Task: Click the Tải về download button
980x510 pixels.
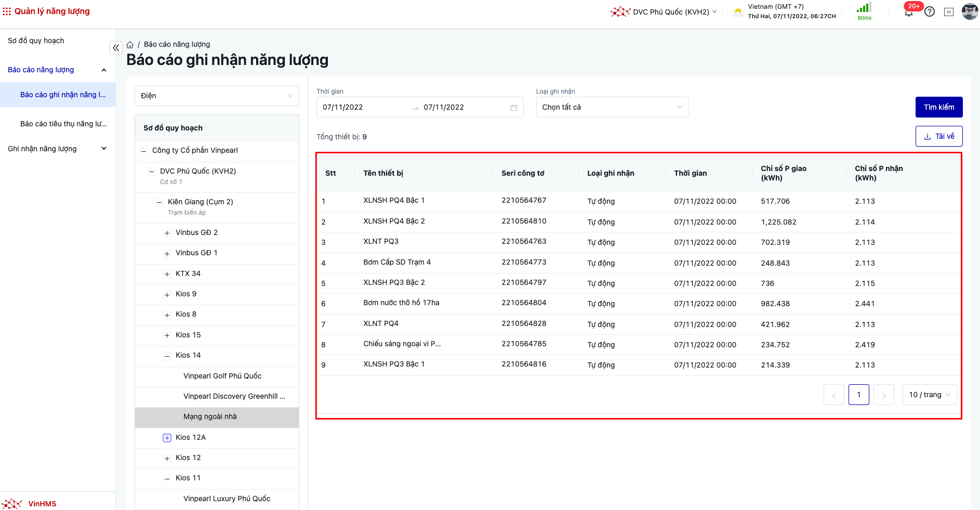Action: click(x=938, y=136)
